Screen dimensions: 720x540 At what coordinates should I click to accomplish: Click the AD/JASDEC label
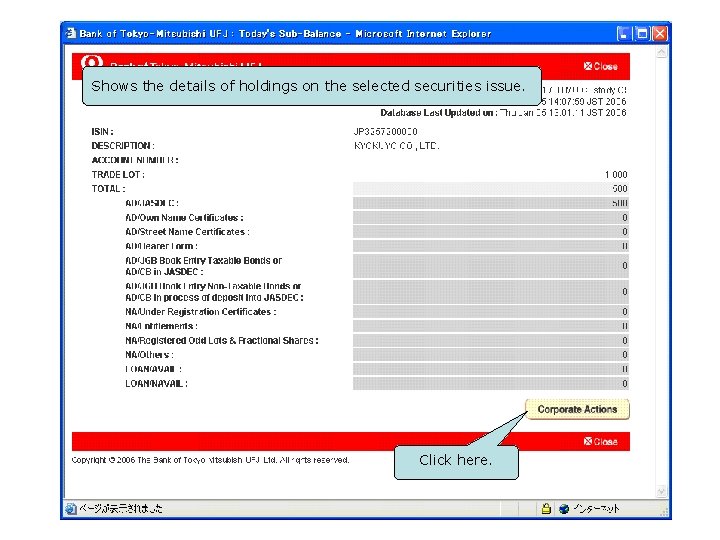[152, 203]
